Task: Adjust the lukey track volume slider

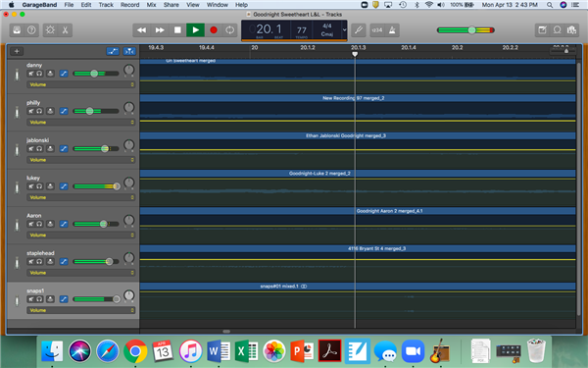Action: pyautogui.click(x=96, y=186)
